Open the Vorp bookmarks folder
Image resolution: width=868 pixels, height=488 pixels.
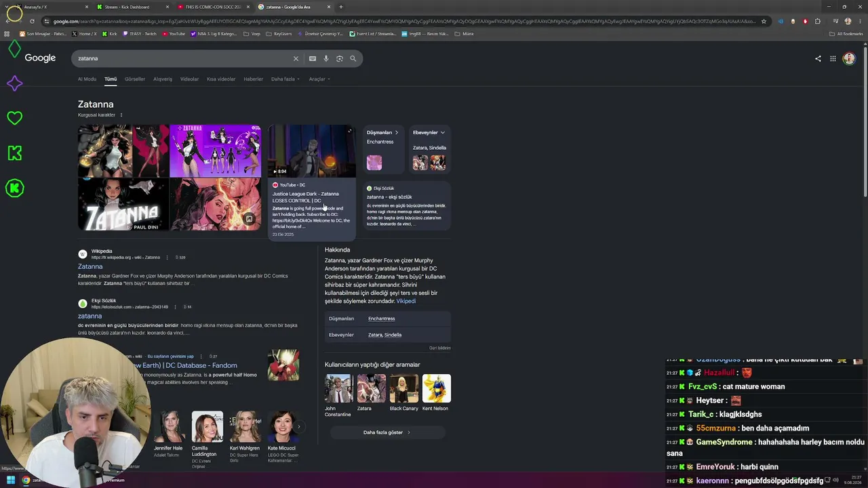[x=252, y=33]
